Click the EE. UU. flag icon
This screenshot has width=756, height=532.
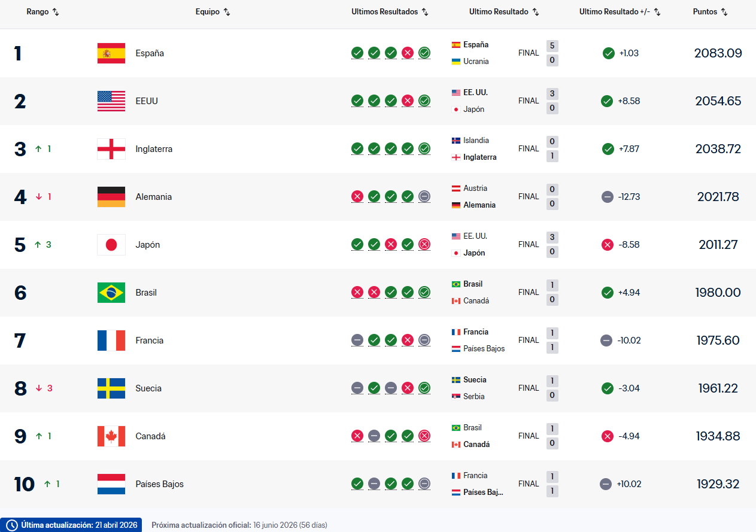[x=111, y=101]
